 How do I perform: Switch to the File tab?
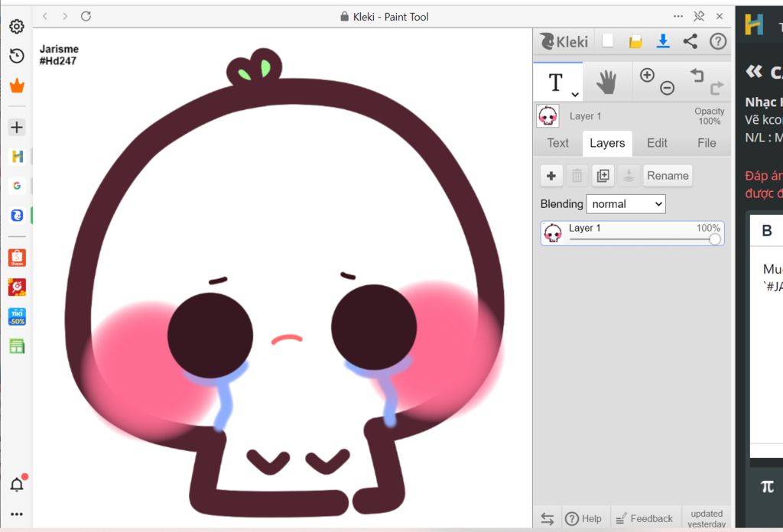(x=707, y=143)
